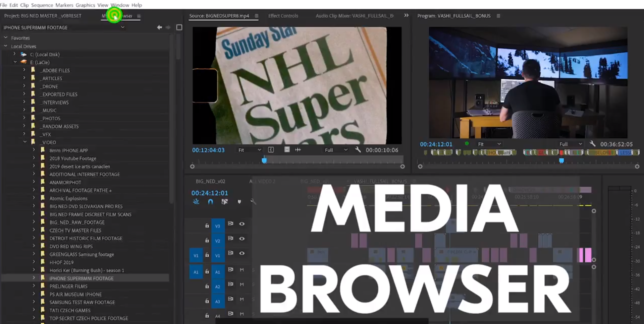Toggle timeline Snap magnet icon

pos(210,202)
